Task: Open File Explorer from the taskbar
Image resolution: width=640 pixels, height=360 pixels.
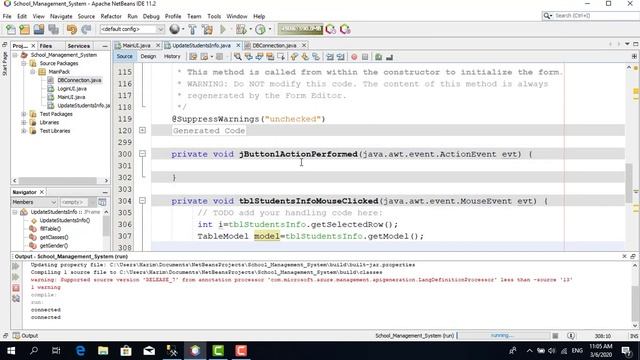Action: point(103,351)
